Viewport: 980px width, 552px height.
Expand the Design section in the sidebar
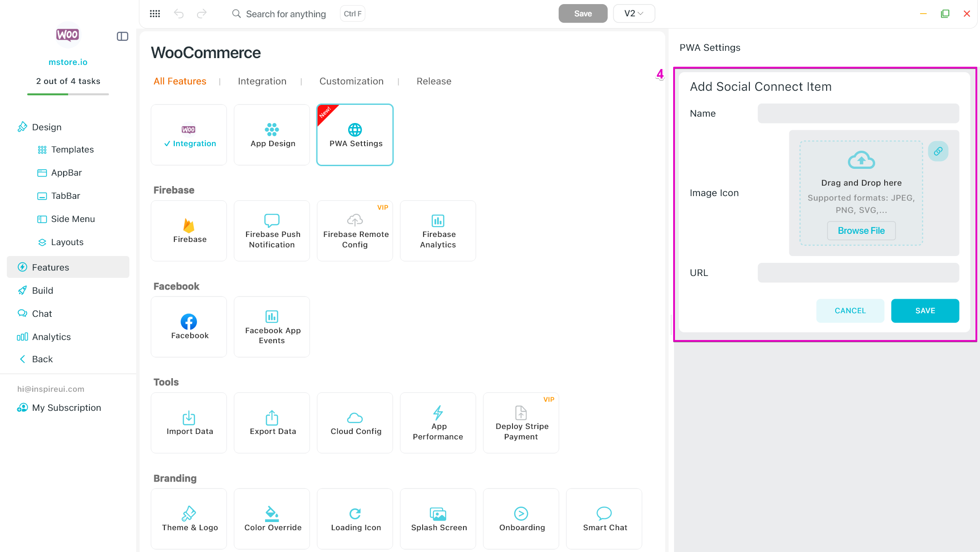point(46,127)
